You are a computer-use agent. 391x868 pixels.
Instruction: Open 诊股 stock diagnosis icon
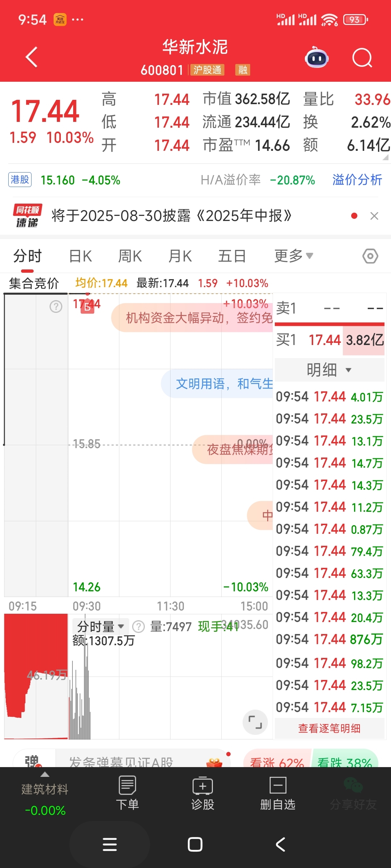tap(203, 793)
